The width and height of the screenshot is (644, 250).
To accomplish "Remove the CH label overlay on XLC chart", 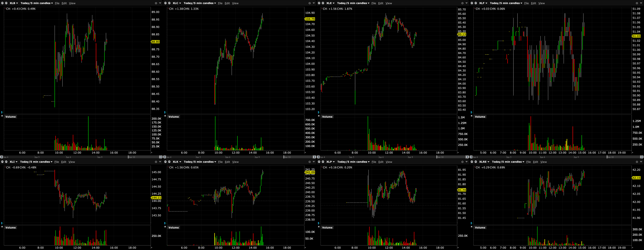I will coord(168,8).
